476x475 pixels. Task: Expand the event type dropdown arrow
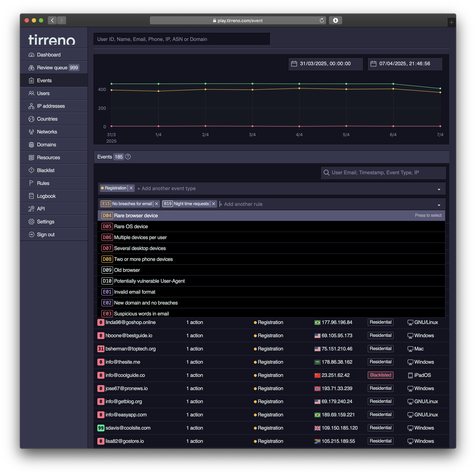pyautogui.click(x=439, y=189)
